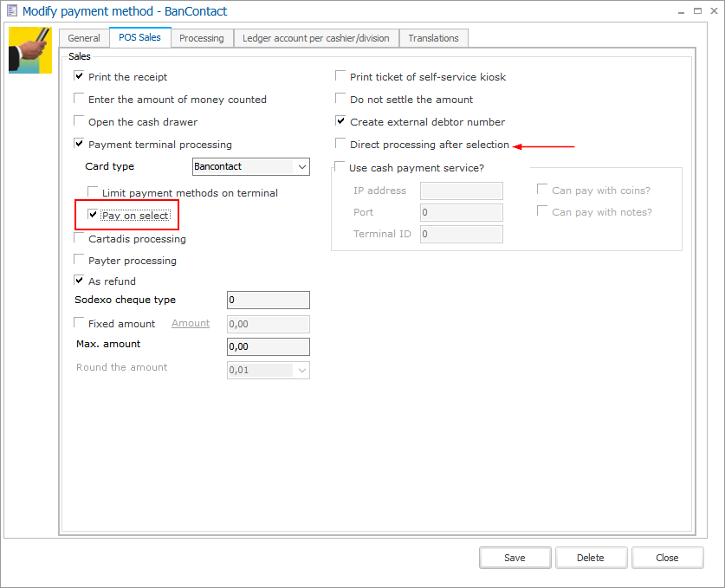The height and width of the screenshot is (588, 725).
Task: Go to Ledger account per cashier/division tab
Action: [x=316, y=38]
